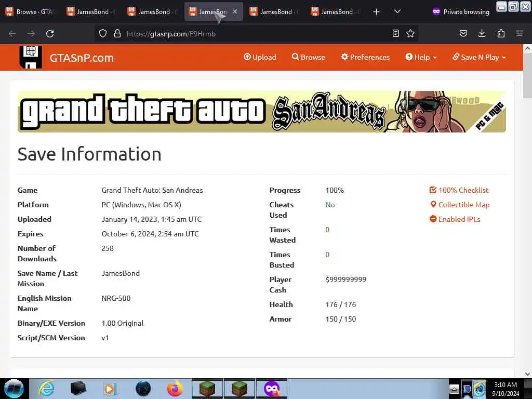Switch to the last JamesBond tab
Viewport: 532px width, 399px height.
click(x=335, y=12)
